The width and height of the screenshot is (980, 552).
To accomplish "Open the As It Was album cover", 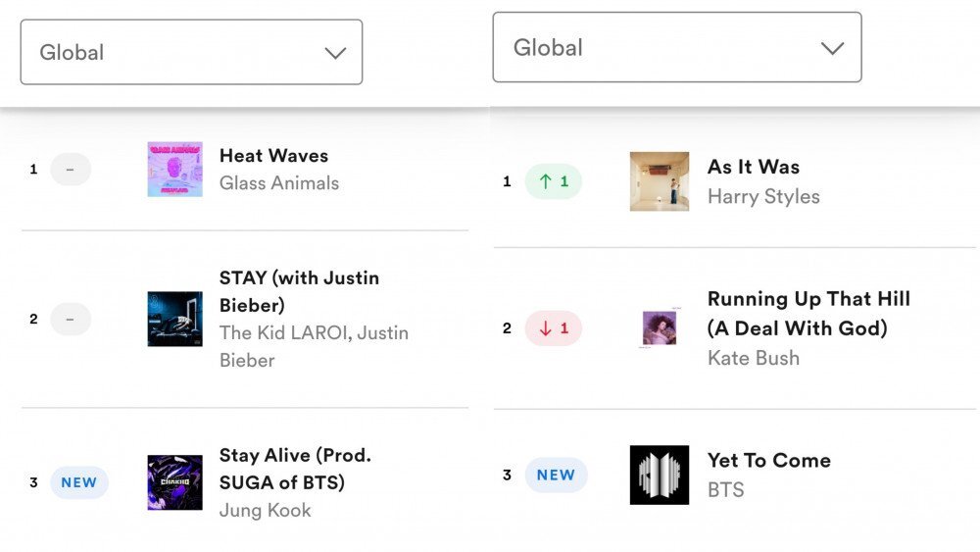I will (x=659, y=181).
